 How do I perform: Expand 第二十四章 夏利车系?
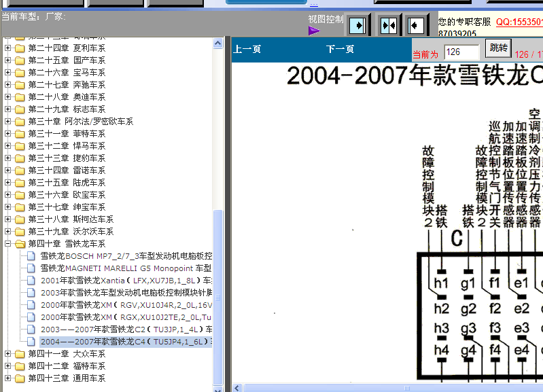[x=7, y=48]
